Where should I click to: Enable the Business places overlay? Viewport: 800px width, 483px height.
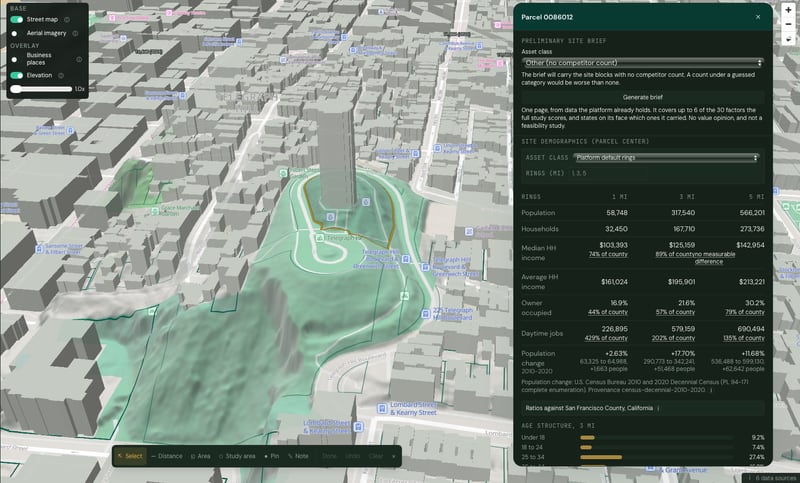[x=17, y=59]
